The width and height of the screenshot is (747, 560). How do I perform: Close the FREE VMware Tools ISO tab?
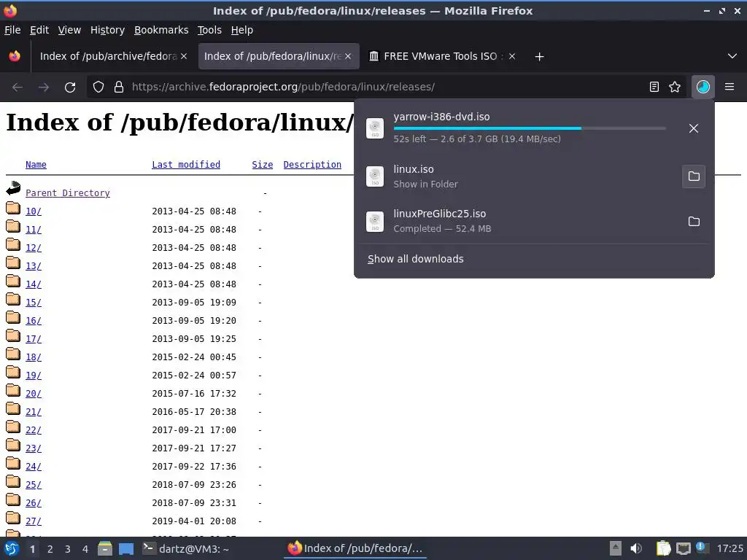pos(512,56)
